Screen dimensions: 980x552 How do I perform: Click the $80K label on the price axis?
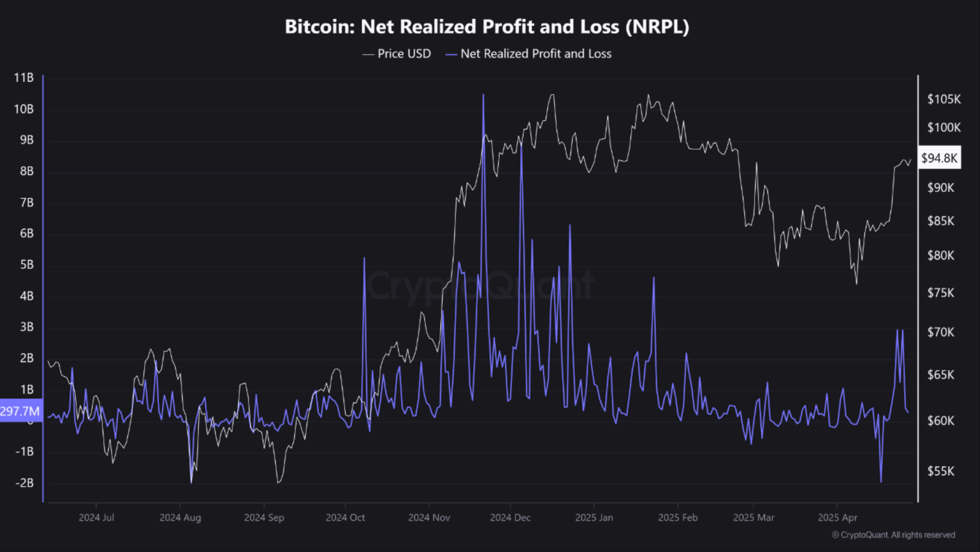[x=941, y=255]
